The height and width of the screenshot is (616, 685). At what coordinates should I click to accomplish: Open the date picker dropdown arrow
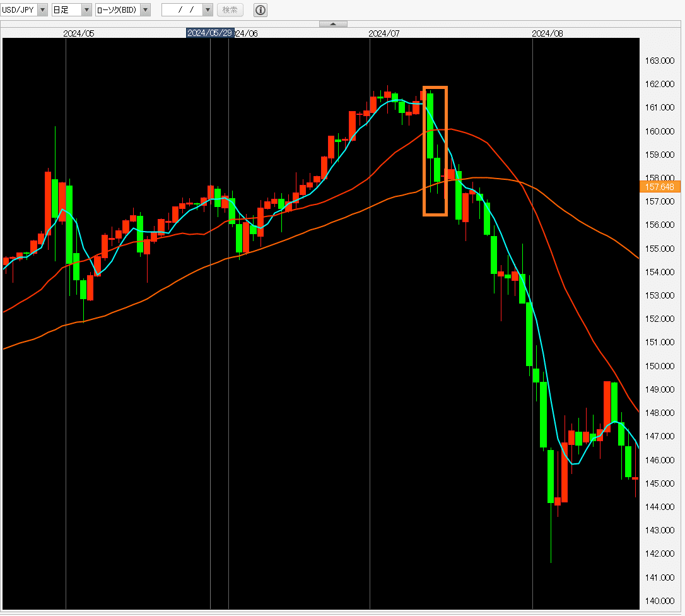[x=208, y=9]
